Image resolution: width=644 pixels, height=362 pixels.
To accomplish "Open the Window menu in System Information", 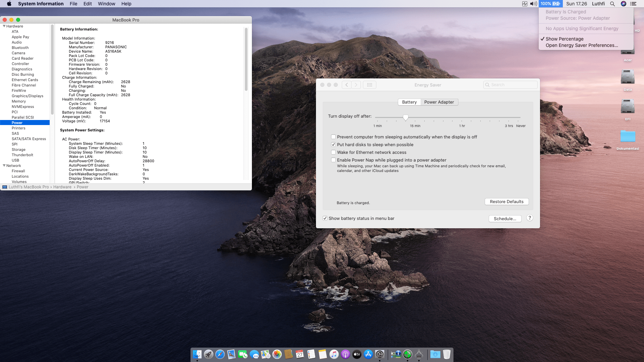I will click(x=106, y=4).
